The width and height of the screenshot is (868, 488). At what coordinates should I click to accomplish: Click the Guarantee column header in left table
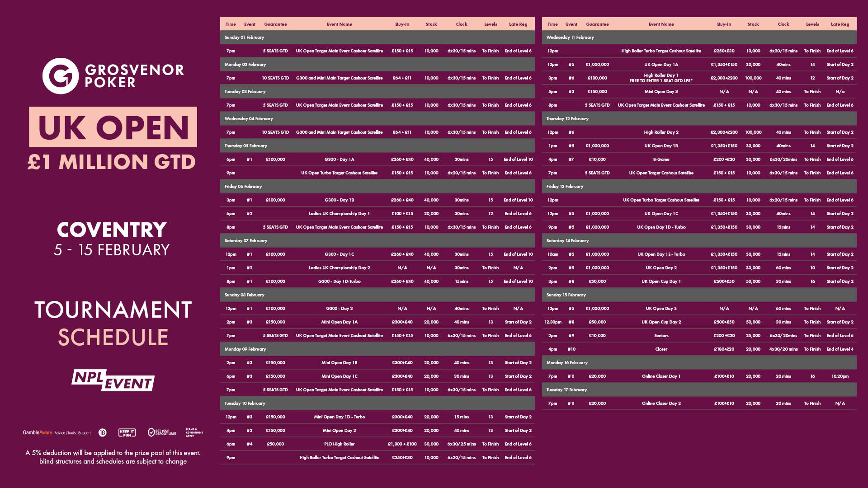click(x=275, y=24)
